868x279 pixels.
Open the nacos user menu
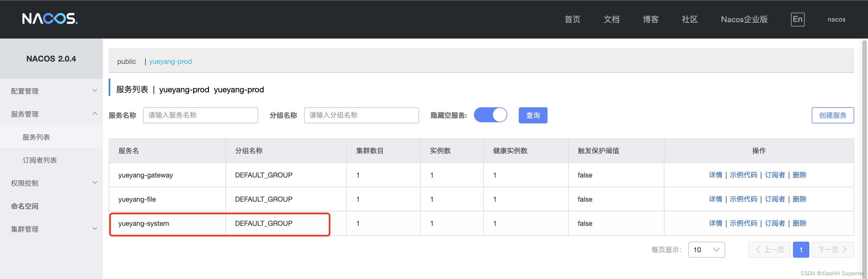click(836, 19)
